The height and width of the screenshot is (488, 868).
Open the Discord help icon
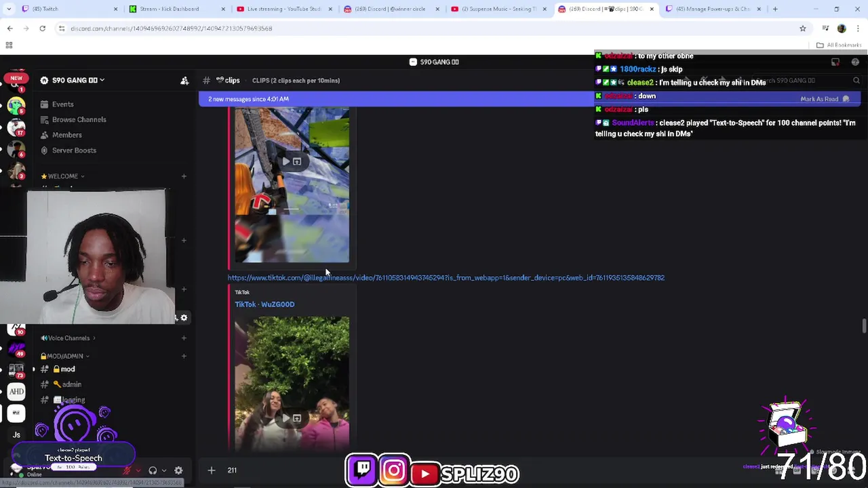click(x=855, y=62)
